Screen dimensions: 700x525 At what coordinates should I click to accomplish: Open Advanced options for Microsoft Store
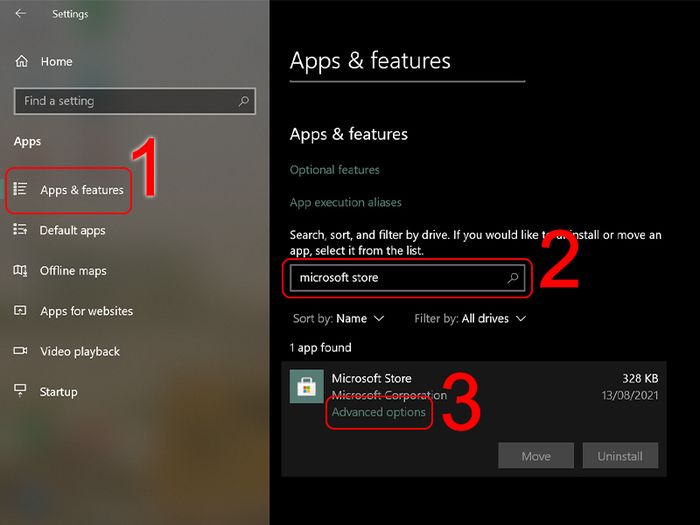coord(379,412)
